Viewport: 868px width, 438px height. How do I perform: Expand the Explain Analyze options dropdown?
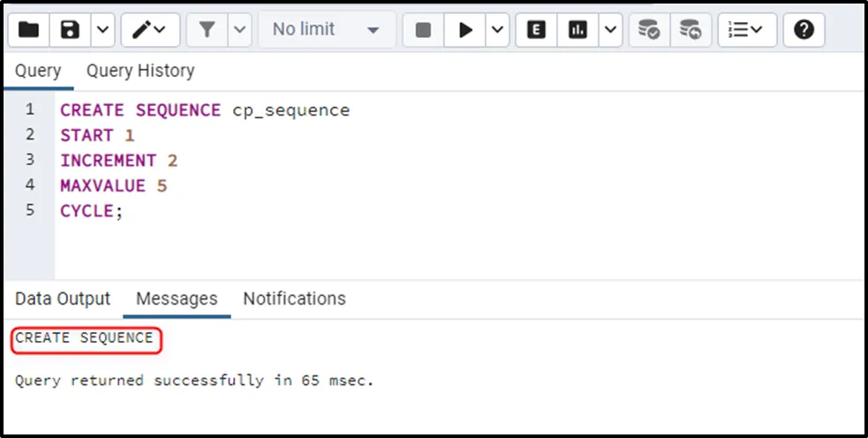[611, 30]
